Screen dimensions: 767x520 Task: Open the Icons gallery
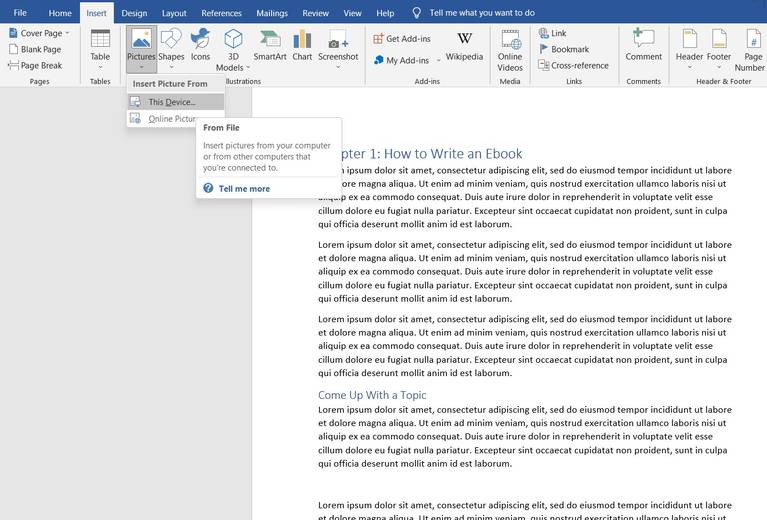click(x=200, y=45)
